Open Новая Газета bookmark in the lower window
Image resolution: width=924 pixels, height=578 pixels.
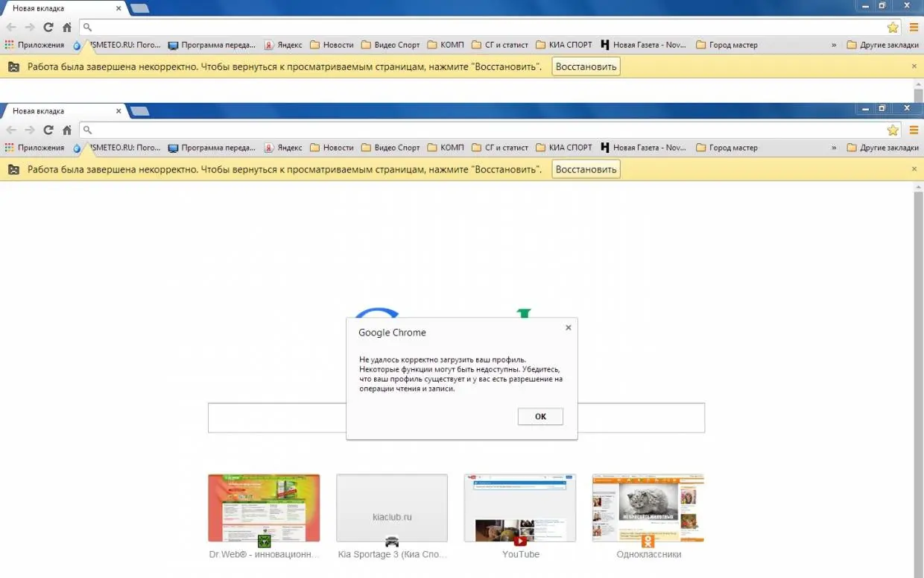click(x=644, y=148)
